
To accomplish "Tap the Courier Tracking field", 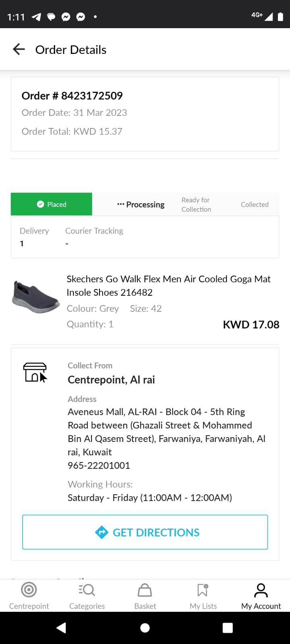I will pyautogui.click(x=94, y=236).
